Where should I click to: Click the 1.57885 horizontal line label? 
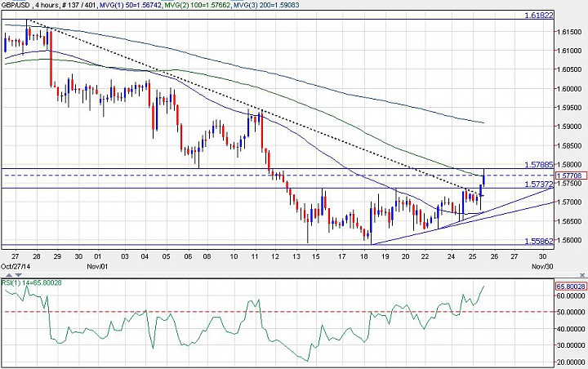539,165
